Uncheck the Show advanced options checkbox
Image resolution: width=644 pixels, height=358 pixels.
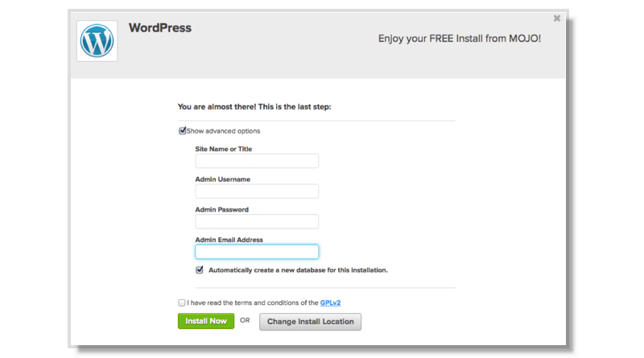coord(183,130)
